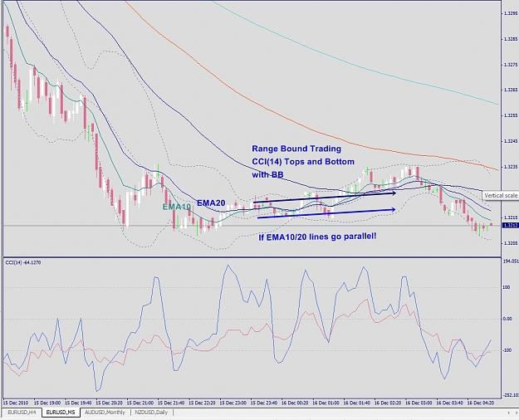Click the 'Vertical scale' tooltip
The width and height of the screenshot is (519, 420).
tap(501, 196)
